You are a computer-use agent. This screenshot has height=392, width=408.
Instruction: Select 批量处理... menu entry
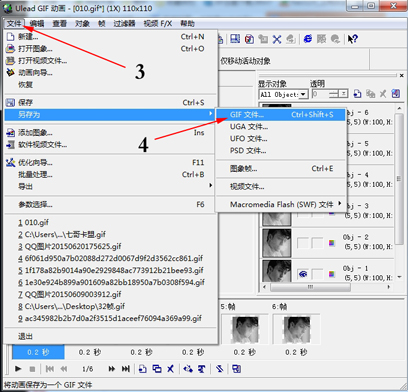click(111, 175)
